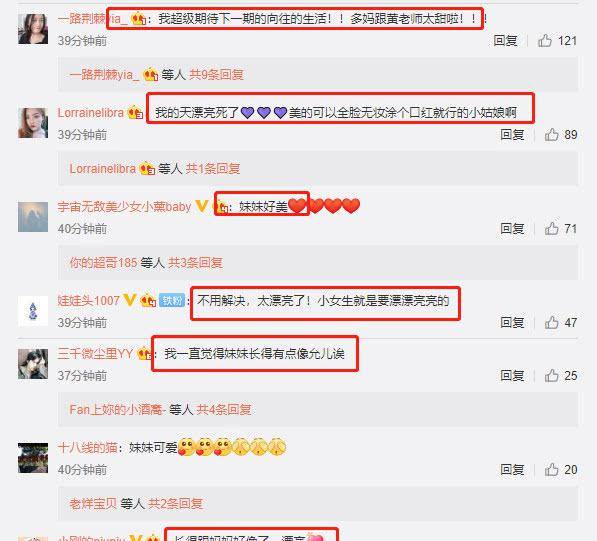Screen dimensions: 597x541
Task: Like the comment with 121 likes
Action: (x=544, y=40)
